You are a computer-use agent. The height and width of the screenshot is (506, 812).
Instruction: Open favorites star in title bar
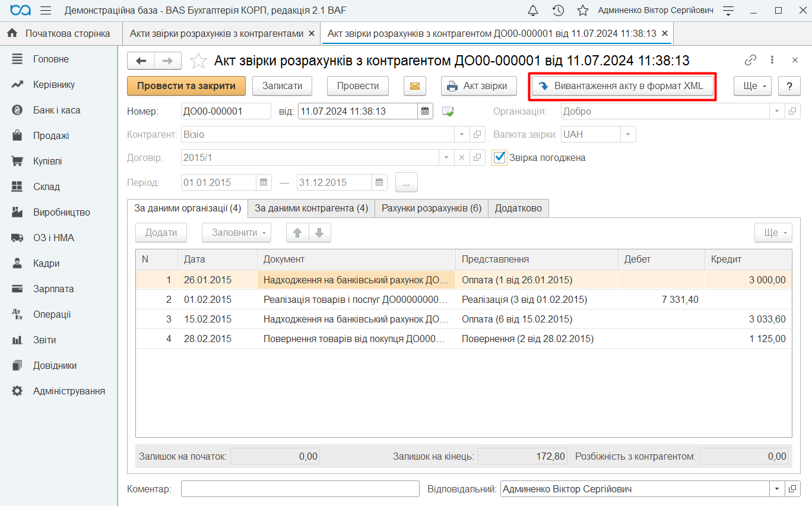coord(583,11)
